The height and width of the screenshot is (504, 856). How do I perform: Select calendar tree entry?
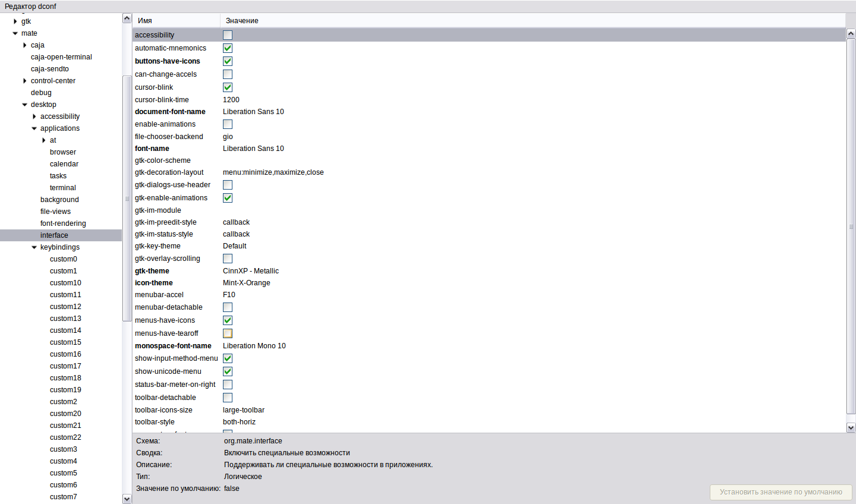pyautogui.click(x=64, y=164)
